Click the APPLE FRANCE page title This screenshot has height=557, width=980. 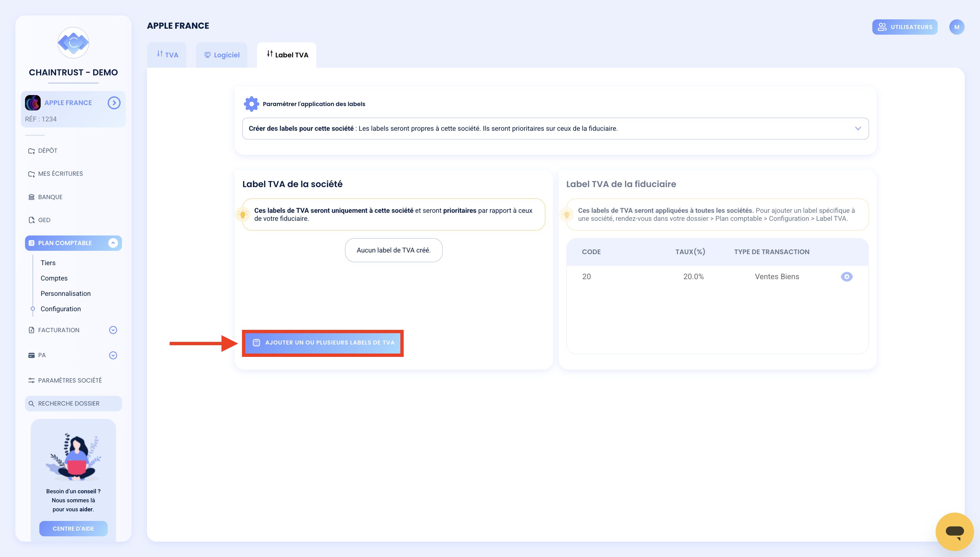178,26
